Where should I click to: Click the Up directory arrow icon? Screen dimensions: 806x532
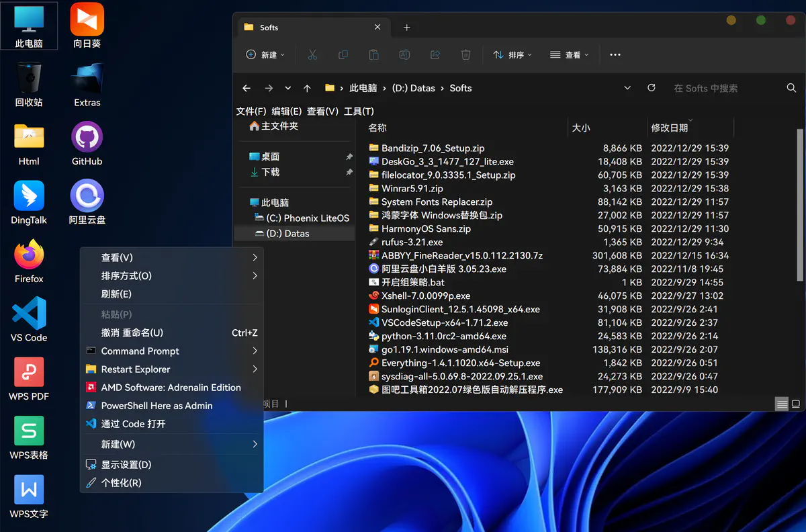point(307,88)
